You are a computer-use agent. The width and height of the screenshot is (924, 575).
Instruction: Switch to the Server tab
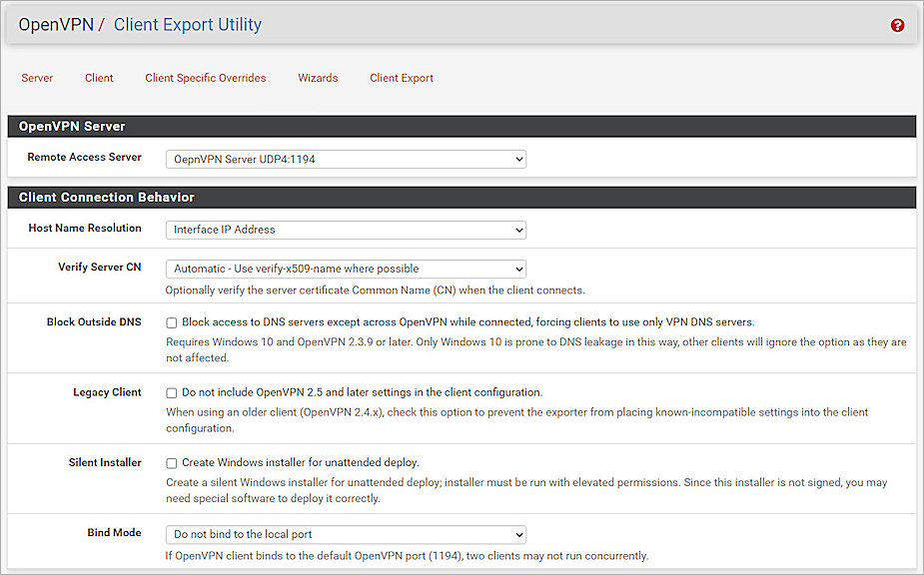37,78
